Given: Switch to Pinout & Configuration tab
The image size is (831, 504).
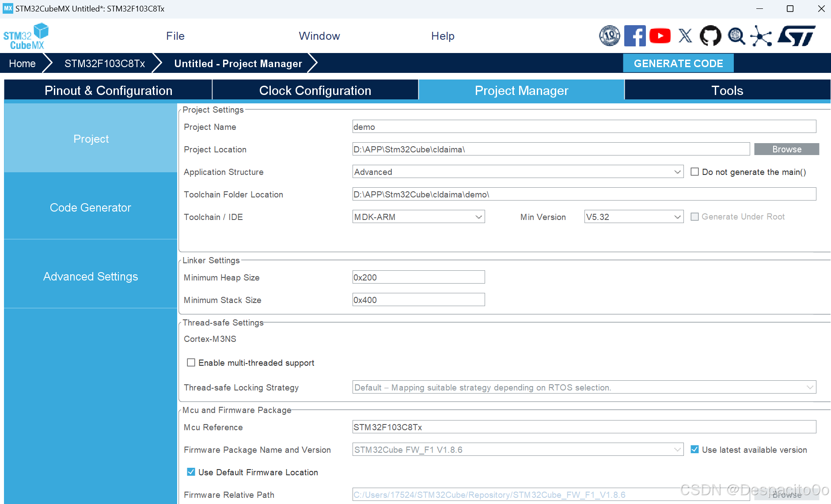Looking at the screenshot, I should coord(108,91).
